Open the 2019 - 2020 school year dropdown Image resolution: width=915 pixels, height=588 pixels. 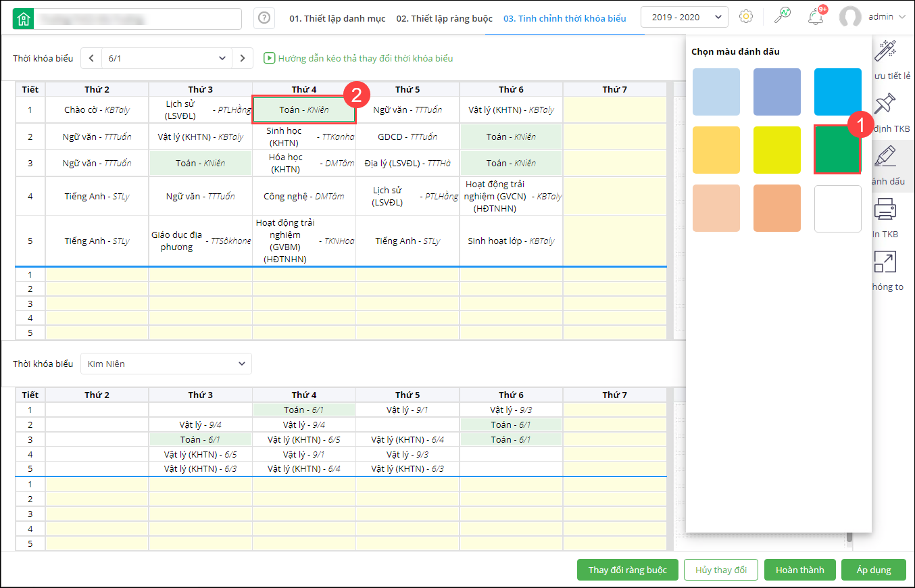(x=684, y=18)
